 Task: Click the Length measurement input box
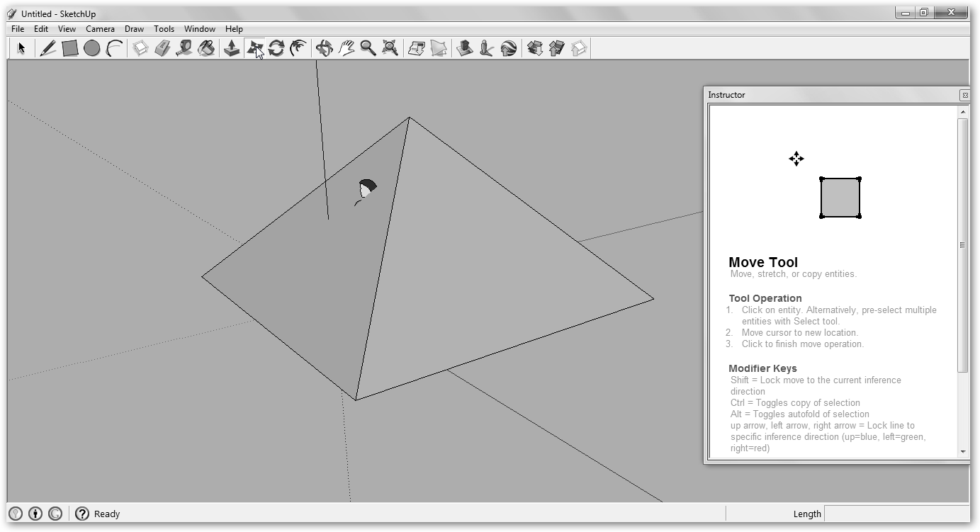[896, 514]
